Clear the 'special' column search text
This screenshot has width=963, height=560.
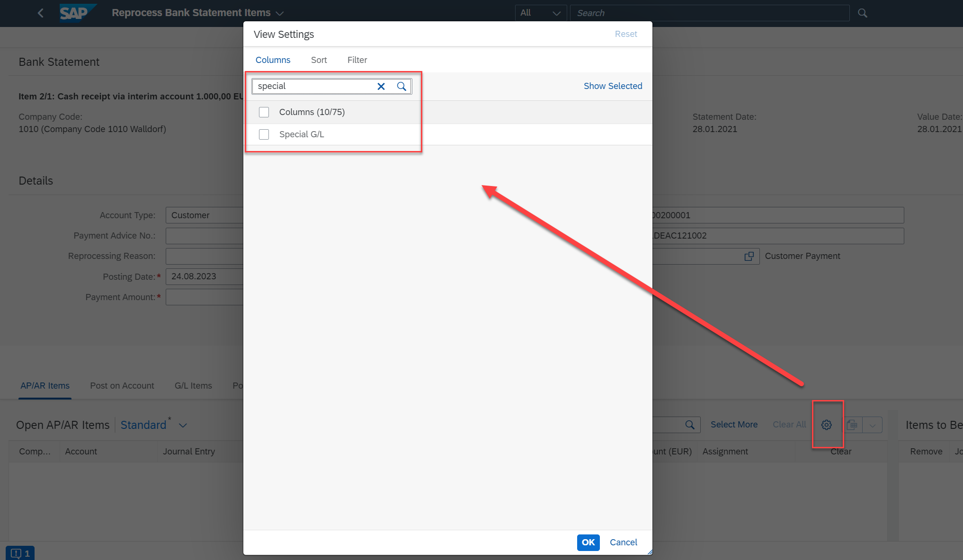click(381, 86)
